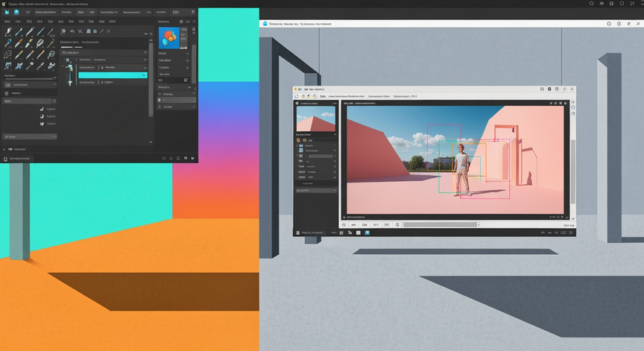Open the dropdown arrow on the cyan highlighted row
Image resolution: width=644 pixels, height=351 pixels.
click(144, 75)
